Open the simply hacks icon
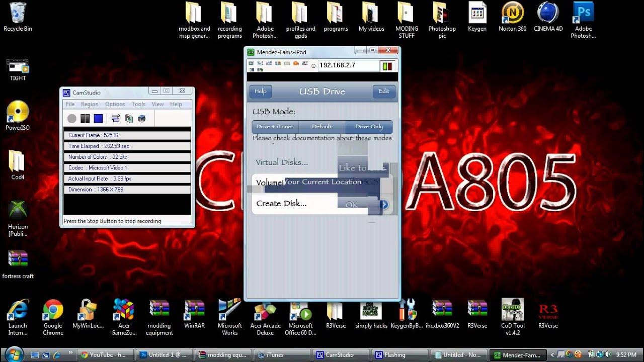This screenshot has height=362, width=644. pos(371,314)
